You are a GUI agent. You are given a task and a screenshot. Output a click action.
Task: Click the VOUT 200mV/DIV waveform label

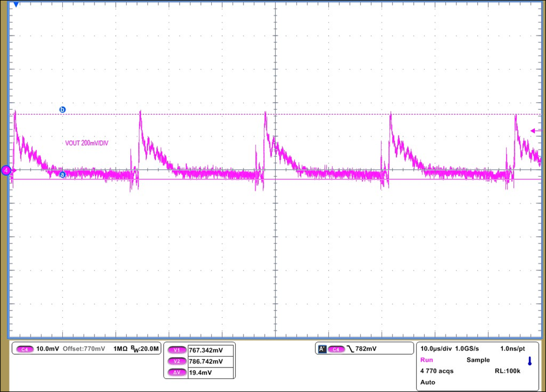88,143
